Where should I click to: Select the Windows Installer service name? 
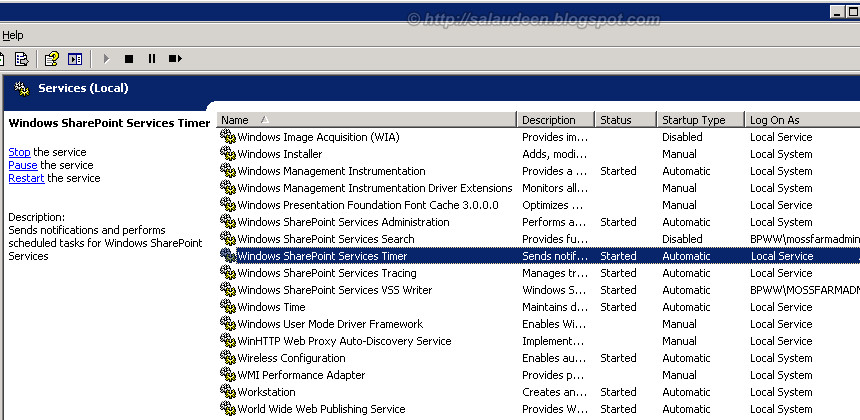click(x=280, y=154)
